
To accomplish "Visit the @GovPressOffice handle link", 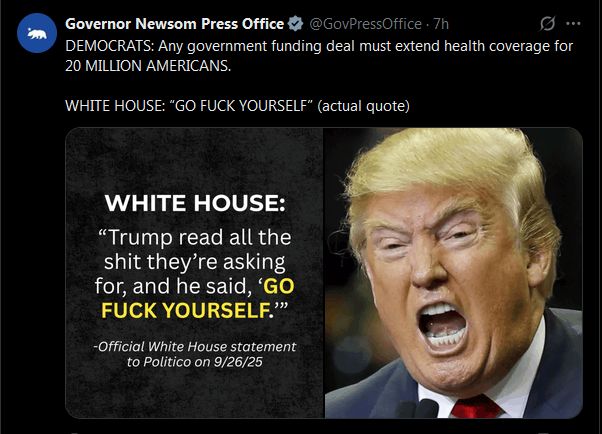I will coord(365,24).
